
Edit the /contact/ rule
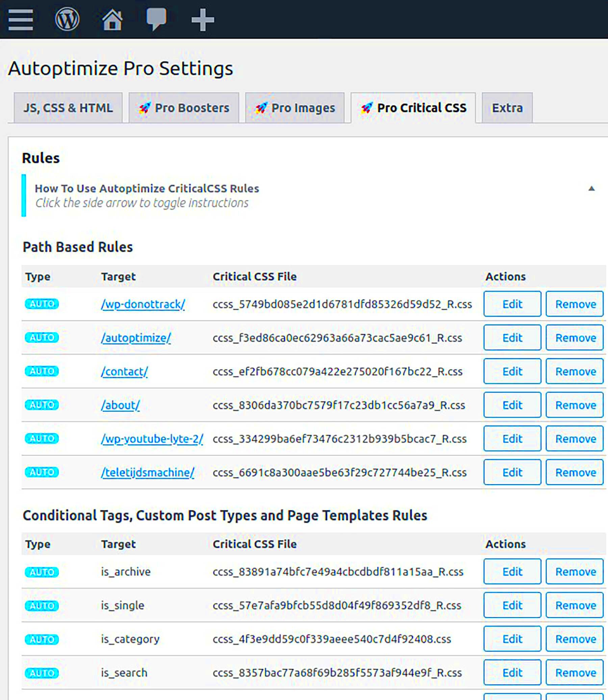[512, 371]
